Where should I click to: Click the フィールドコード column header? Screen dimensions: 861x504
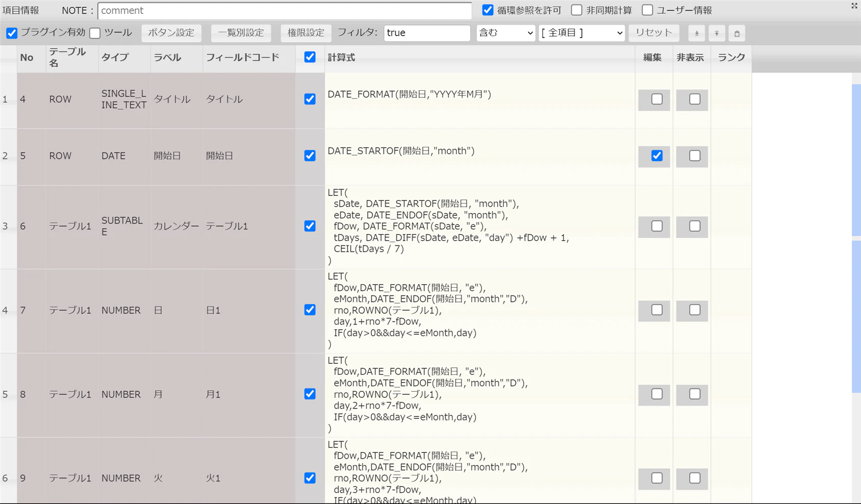pos(249,58)
